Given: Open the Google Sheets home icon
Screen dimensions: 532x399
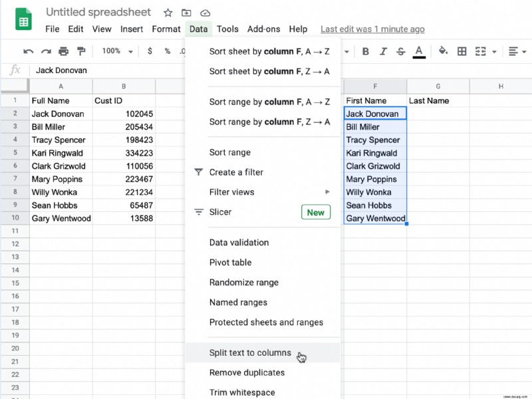Looking at the screenshot, I should (23, 19).
